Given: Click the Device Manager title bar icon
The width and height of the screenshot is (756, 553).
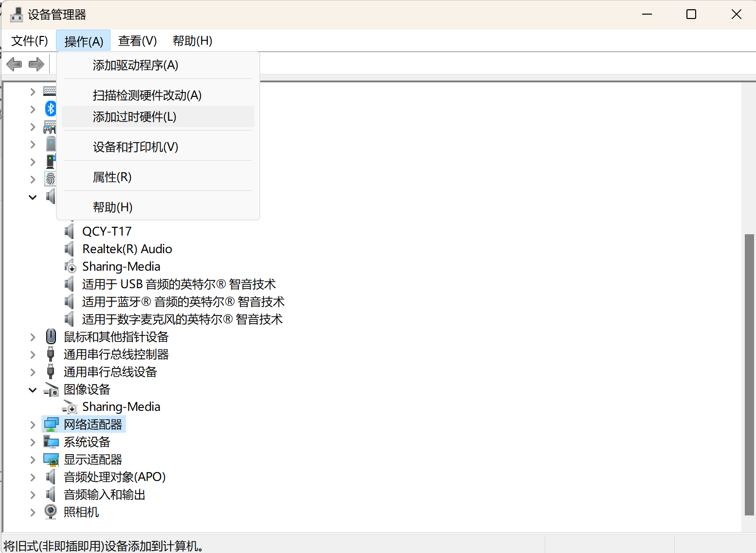Looking at the screenshot, I should 17,15.
